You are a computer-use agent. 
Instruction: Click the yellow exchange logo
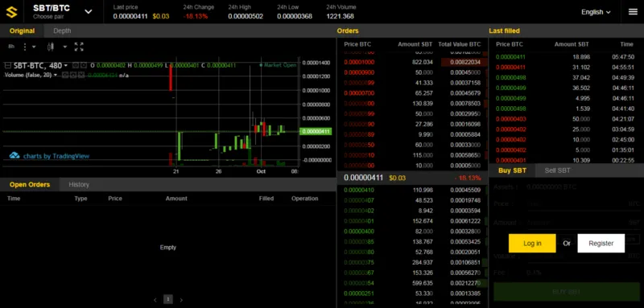coord(11,12)
